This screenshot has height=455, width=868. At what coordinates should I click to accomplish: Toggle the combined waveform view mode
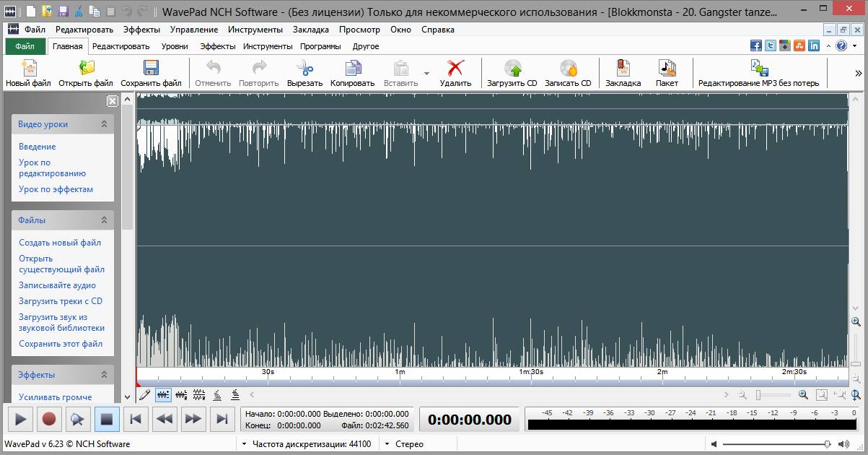click(163, 395)
